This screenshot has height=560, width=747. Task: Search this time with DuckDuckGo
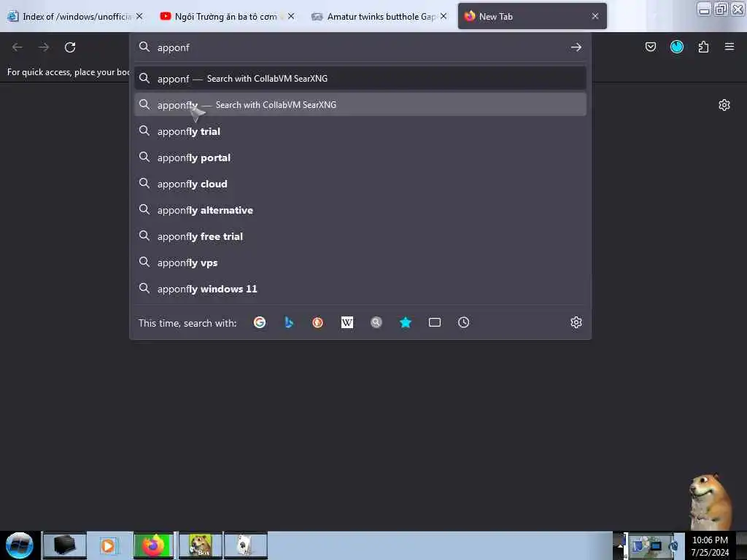pyautogui.click(x=318, y=322)
